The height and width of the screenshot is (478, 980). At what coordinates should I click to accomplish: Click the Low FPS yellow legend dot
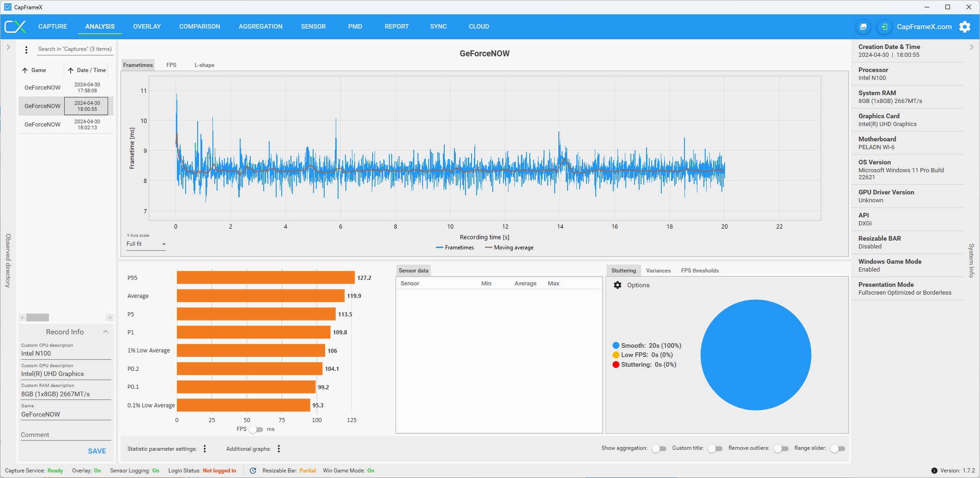point(616,355)
